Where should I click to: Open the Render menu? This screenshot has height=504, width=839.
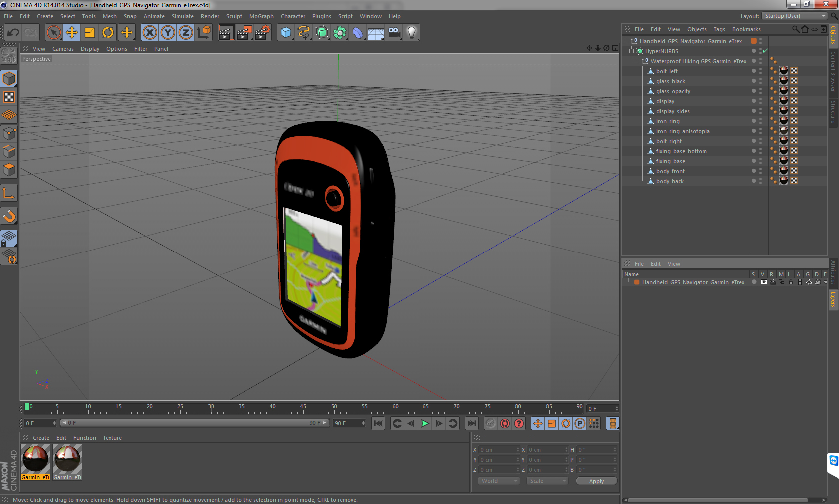[210, 16]
